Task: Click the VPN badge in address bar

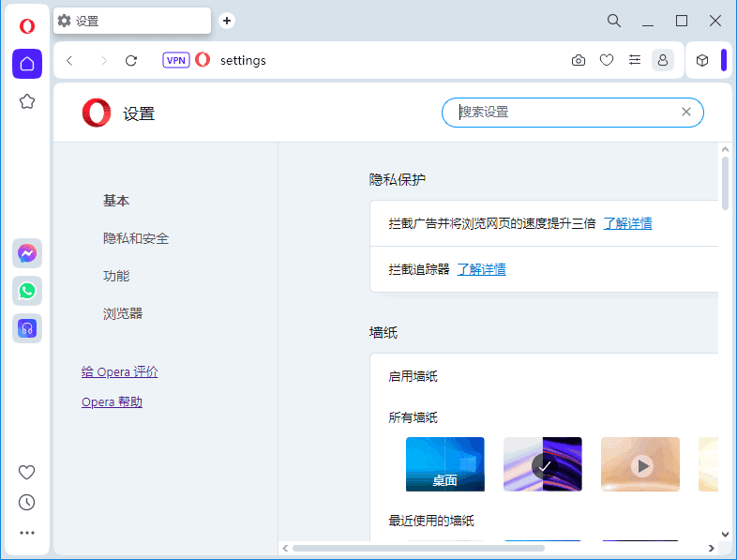Action: point(176,60)
